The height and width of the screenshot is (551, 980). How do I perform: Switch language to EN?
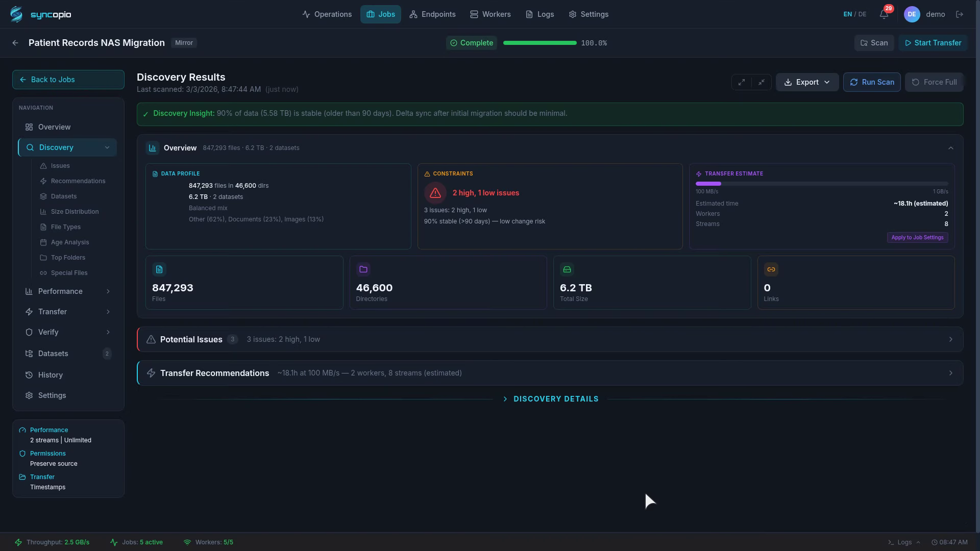[847, 14]
